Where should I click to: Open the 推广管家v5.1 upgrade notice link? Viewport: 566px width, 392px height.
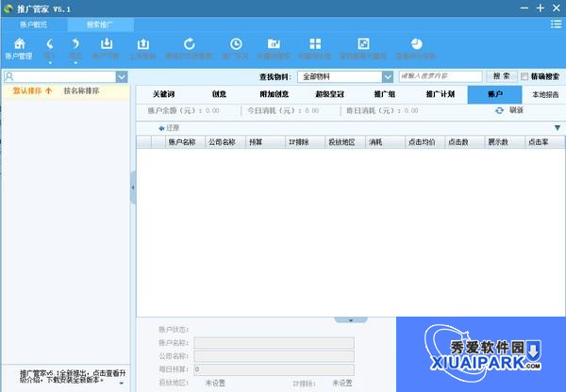tap(73, 376)
